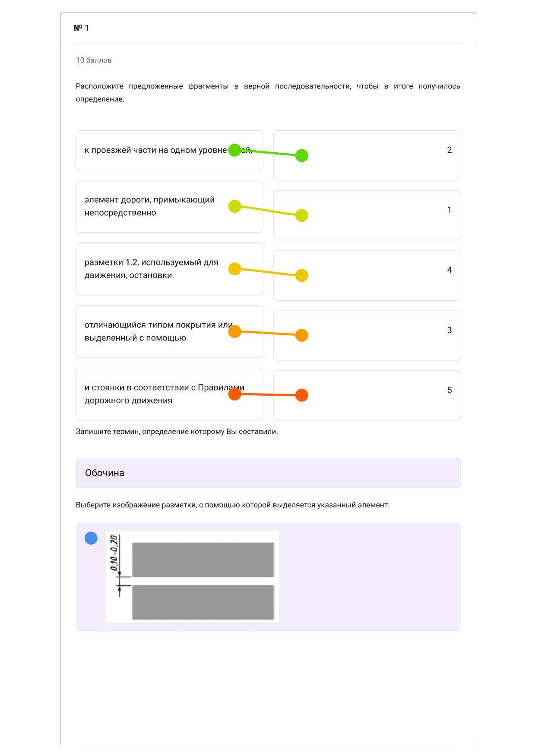
Task: Click the 'и стоянки в соответствии с Правилами' card
Action: (x=169, y=394)
